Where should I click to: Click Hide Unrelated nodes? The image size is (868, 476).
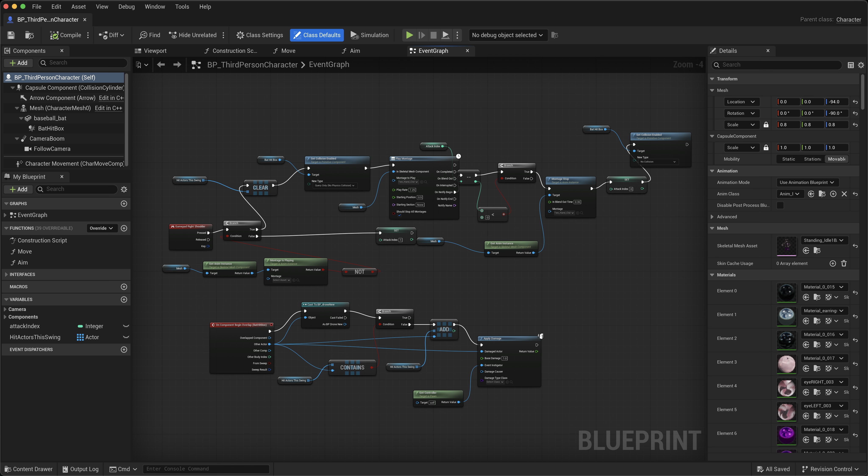click(192, 35)
